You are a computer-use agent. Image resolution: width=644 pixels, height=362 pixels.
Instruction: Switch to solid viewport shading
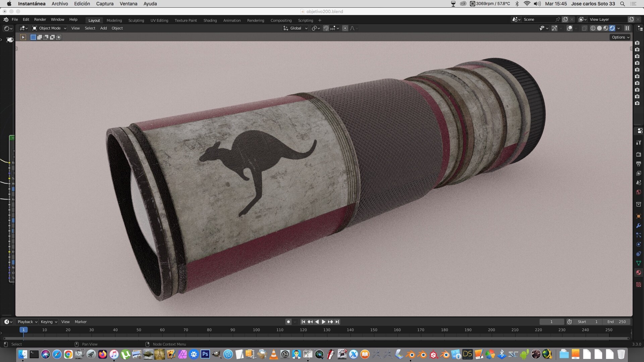coord(599,28)
